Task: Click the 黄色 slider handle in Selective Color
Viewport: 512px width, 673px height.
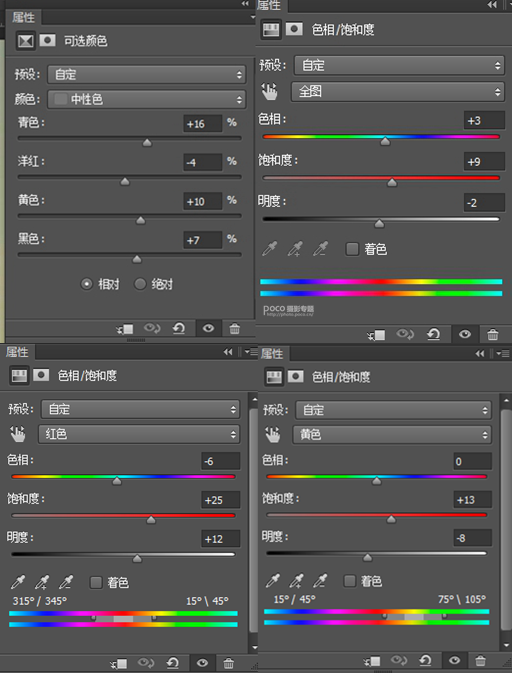Action: pos(140,221)
